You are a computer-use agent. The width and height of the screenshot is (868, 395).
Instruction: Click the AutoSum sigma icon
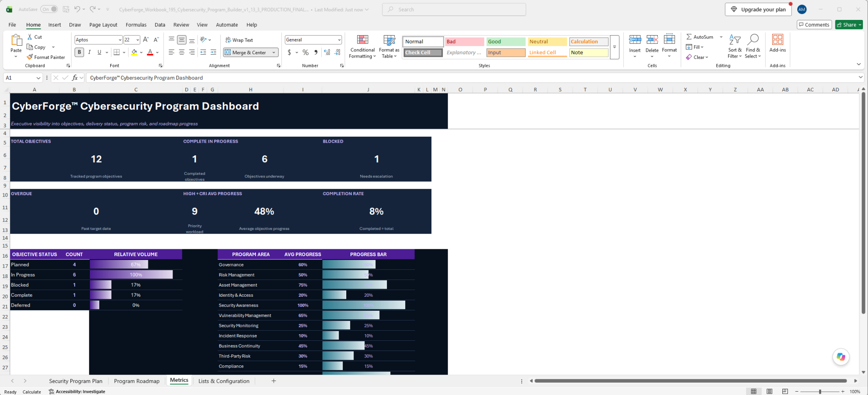(689, 37)
